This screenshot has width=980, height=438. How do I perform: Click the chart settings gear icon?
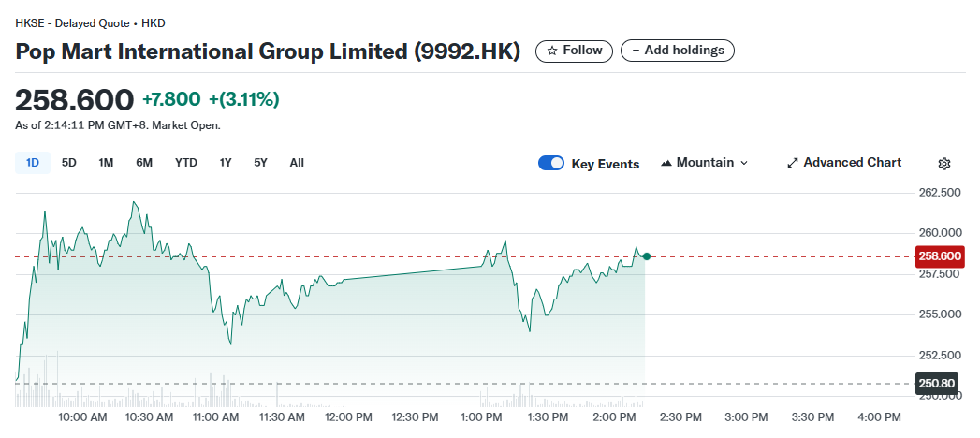pyautogui.click(x=944, y=164)
